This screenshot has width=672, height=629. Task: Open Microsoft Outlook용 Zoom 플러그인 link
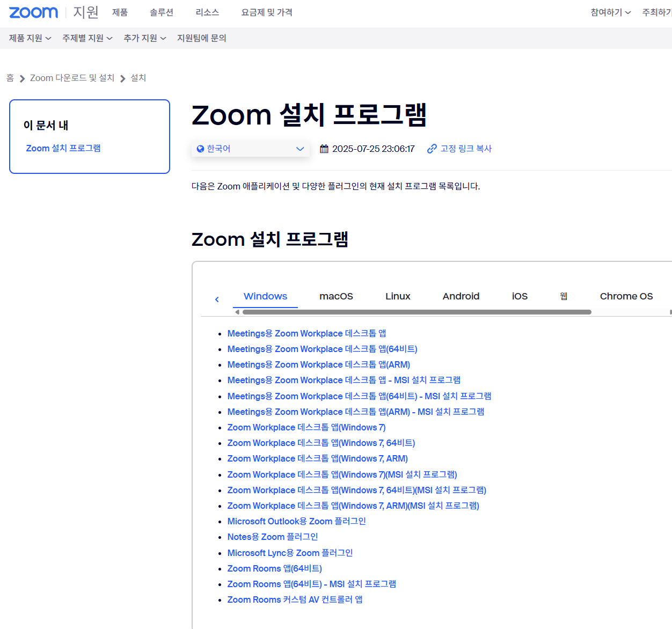[297, 521]
